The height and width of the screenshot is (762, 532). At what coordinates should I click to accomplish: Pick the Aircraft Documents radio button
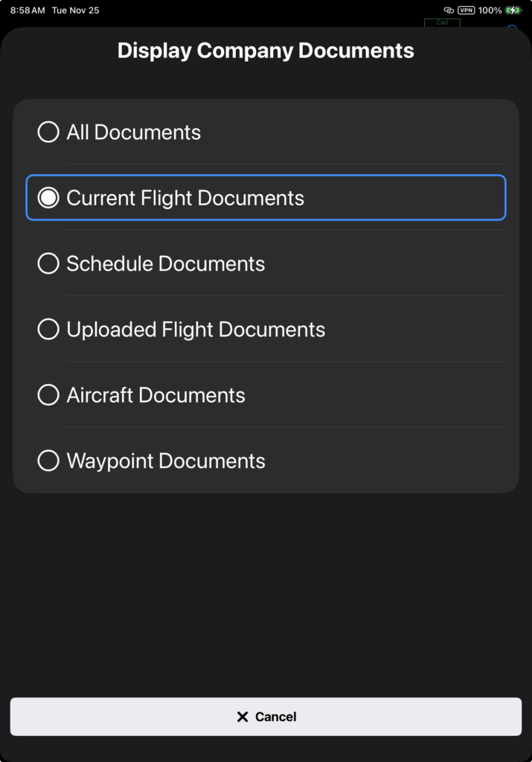48,395
